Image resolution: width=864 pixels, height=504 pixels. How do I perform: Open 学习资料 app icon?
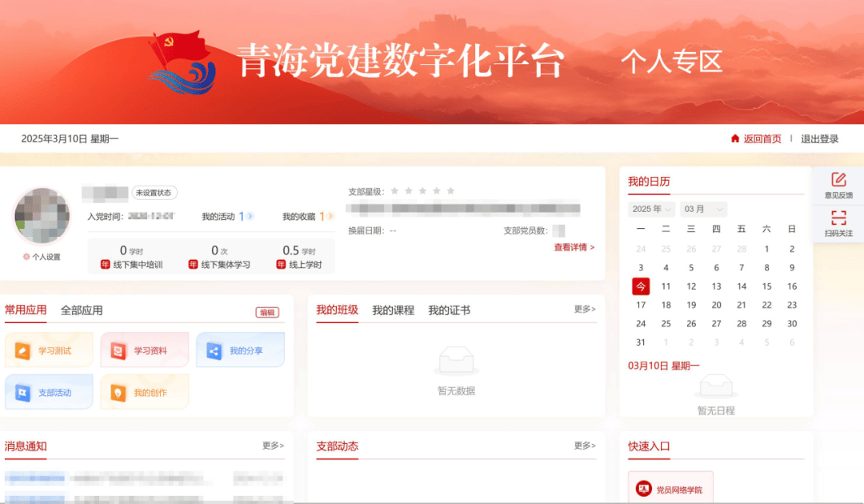(118, 350)
